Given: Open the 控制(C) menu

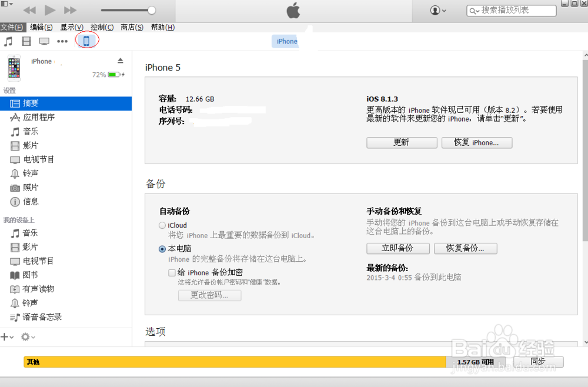Looking at the screenshot, I should point(102,27).
